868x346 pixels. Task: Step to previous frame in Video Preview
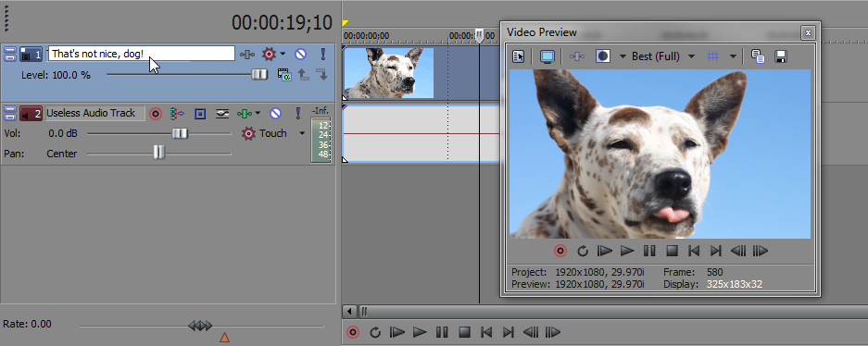coord(738,251)
